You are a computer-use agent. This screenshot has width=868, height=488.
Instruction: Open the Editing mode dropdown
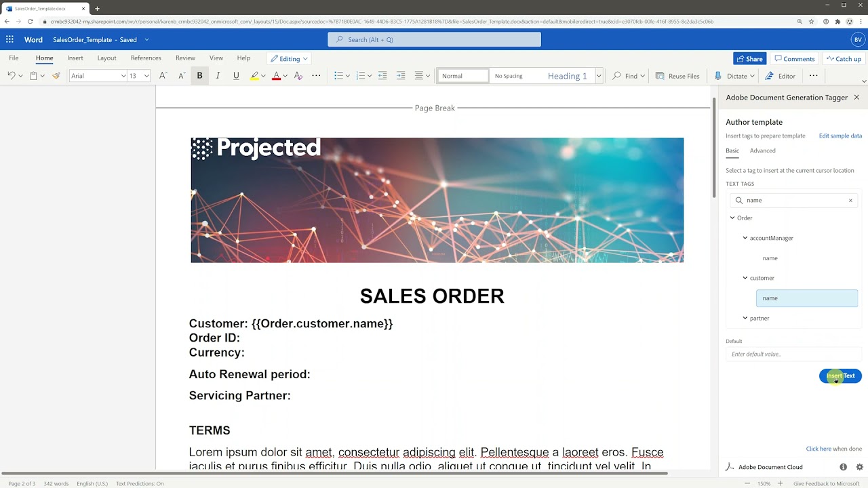288,59
